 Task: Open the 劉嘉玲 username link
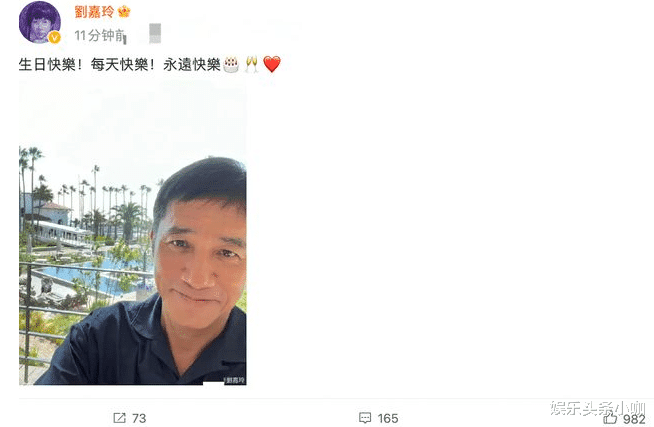click(x=94, y=12)
